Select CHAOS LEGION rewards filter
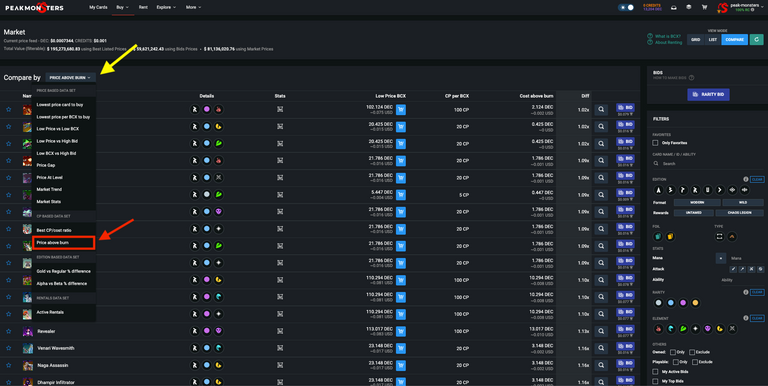 click(x=739, y=213)
